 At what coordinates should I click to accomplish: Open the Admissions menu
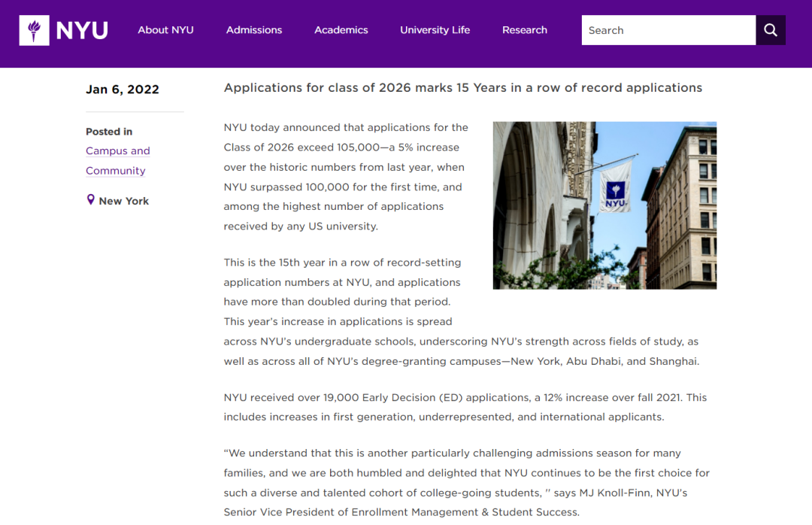(254, 30)
